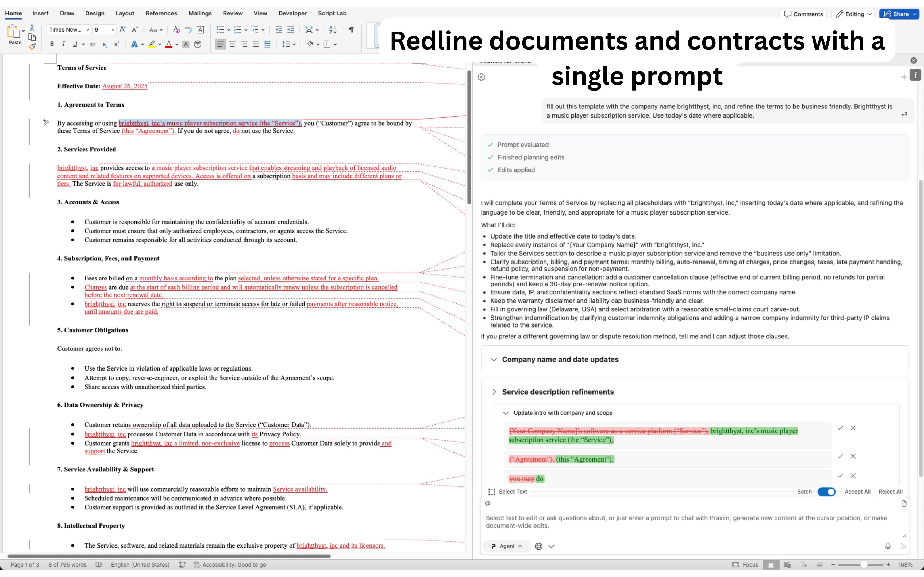Toggle the Batch switch off
The image size is (924, 577).
tap(826, 492)
